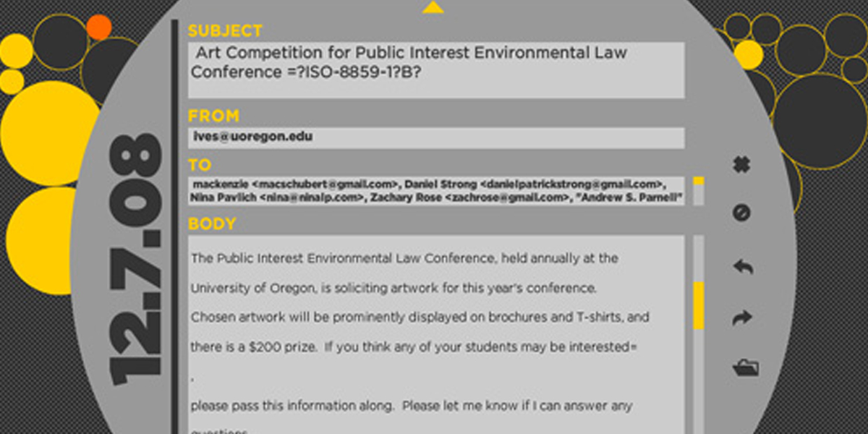Click the Subject text field
The image size is (868, 434).
436,70
